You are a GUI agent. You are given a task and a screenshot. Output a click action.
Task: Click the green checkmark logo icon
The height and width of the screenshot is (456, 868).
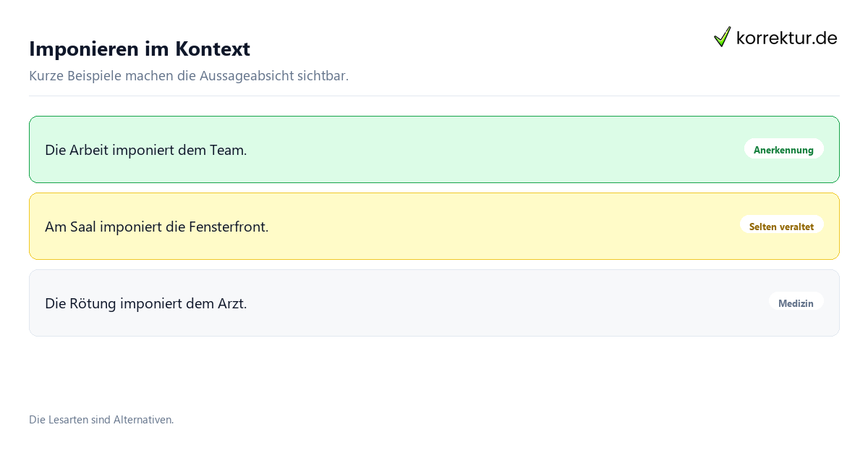click(x=722, y=37)
